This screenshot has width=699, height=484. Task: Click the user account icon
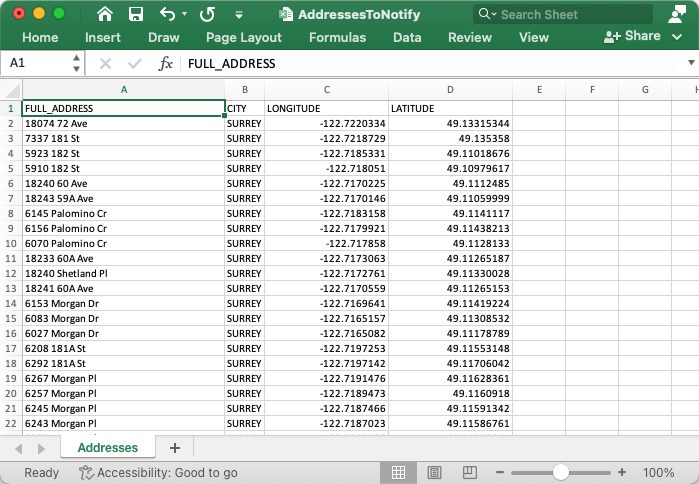coord(675,15)
